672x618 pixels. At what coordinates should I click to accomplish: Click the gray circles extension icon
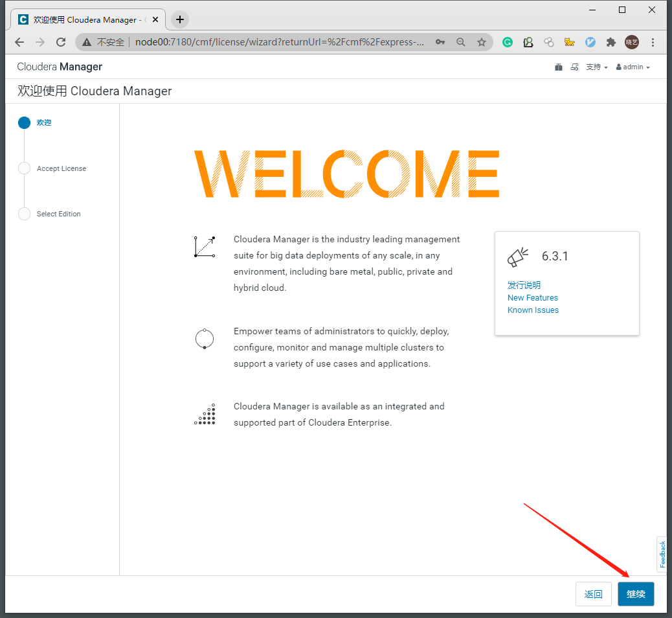pyautogui.click(x=548, y=42)
